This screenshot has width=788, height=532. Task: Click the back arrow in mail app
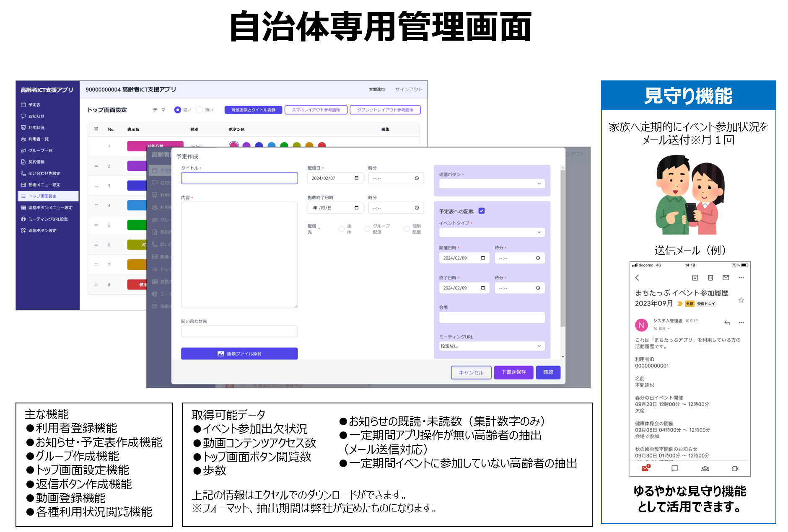tap(637, 278)
